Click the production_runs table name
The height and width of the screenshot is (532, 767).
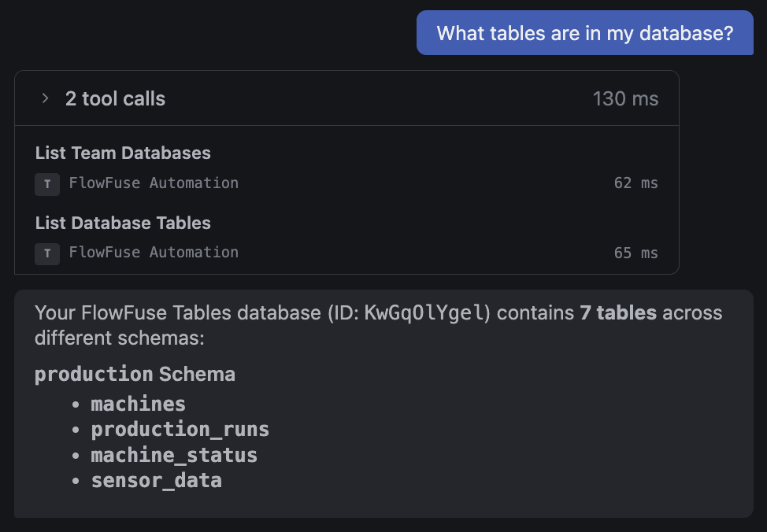pos(180,430)
